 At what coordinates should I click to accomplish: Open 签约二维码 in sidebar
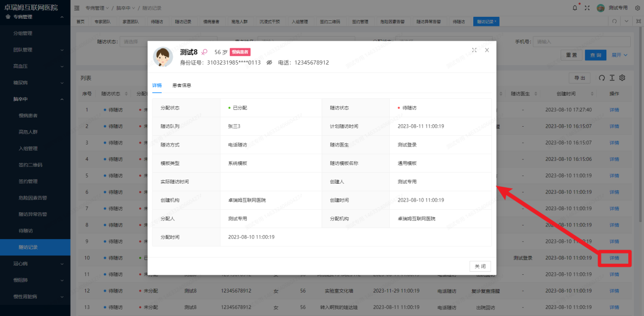pos(30,165)
